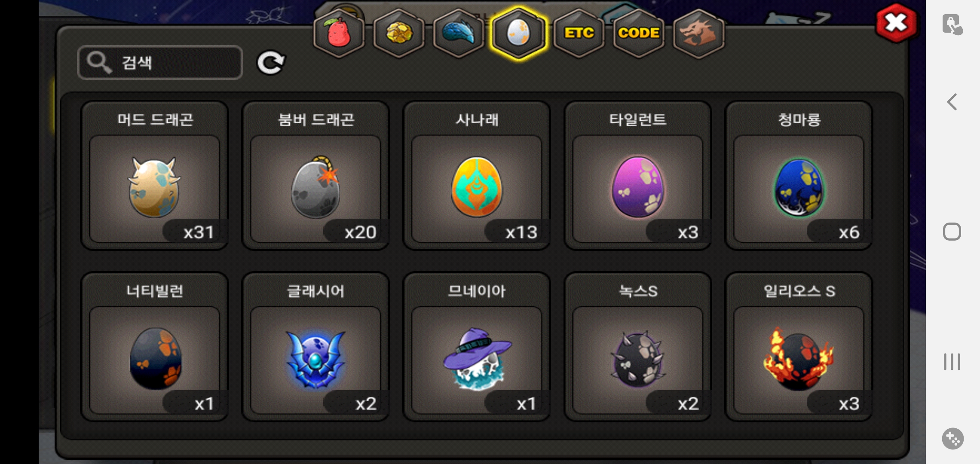Select the egg inventory tab
980x464 pixels.
pyautogui.click(x=519, y=33)
